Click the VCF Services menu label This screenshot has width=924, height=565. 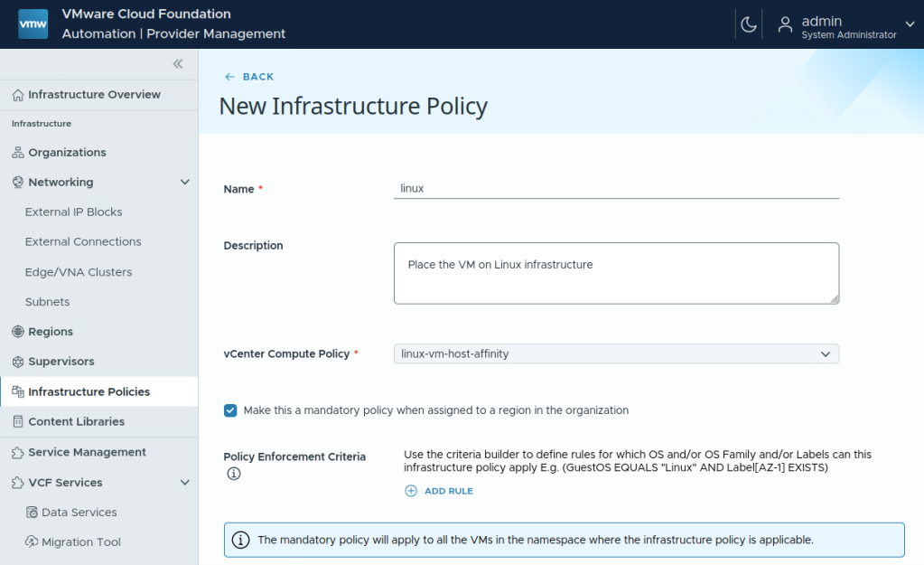65,483
